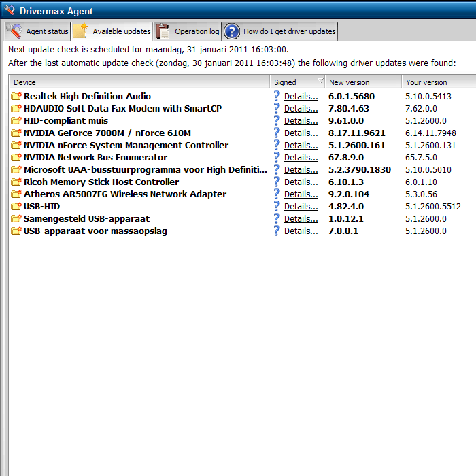
Task: Sort by the Device column header
Action: point(139,82)
